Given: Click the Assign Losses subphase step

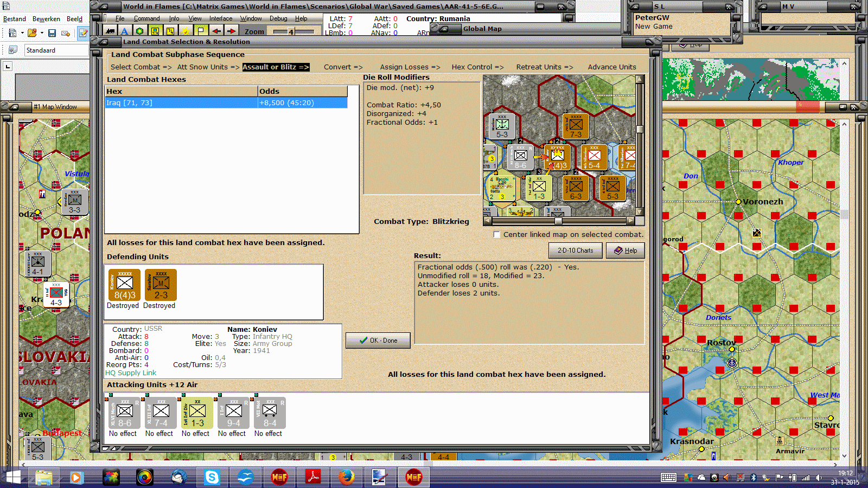Looking at the screenshot, I should (x=410, y=67).
